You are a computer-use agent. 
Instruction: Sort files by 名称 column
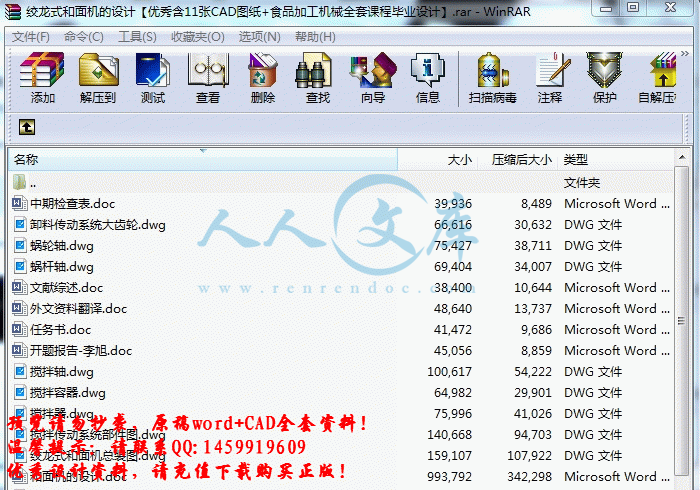pos(203,159)
